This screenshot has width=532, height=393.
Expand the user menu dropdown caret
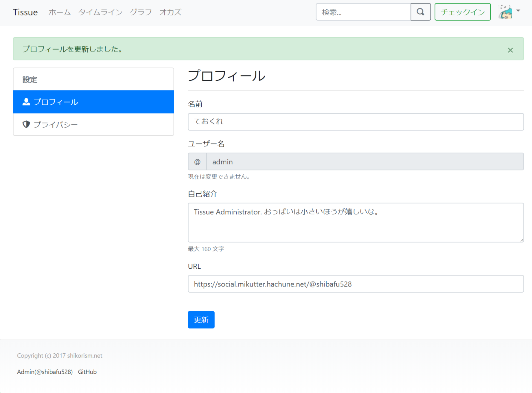[518, 11]
